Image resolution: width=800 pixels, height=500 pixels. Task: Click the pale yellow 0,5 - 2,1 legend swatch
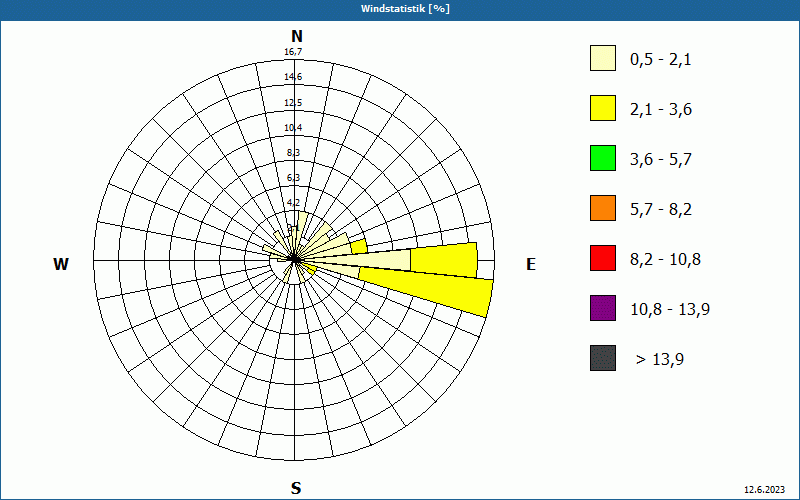[603, 58]
